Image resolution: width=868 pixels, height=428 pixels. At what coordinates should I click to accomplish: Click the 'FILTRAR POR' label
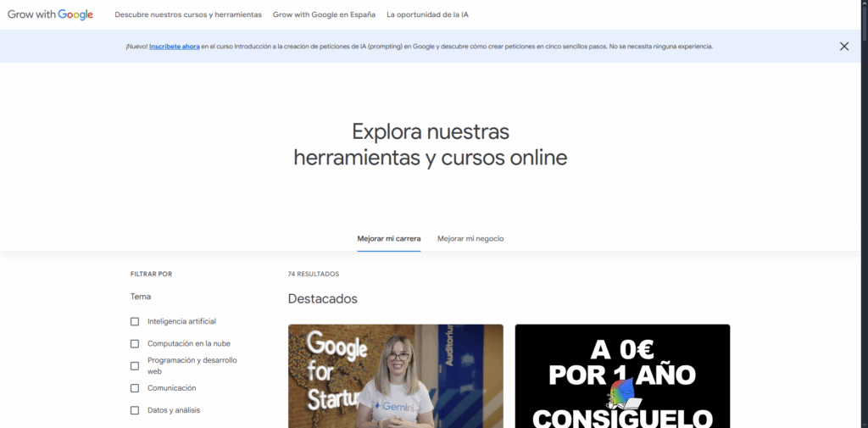[x=151, y=274]
